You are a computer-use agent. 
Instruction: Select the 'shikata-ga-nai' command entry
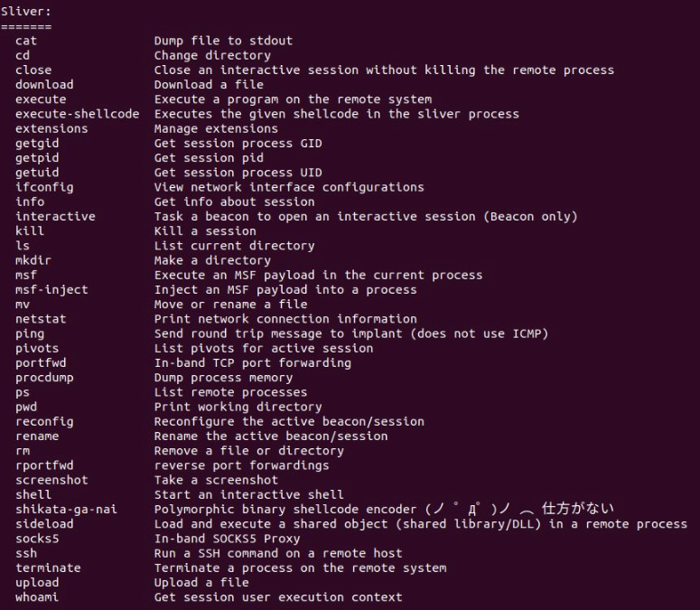click(66, 510)
